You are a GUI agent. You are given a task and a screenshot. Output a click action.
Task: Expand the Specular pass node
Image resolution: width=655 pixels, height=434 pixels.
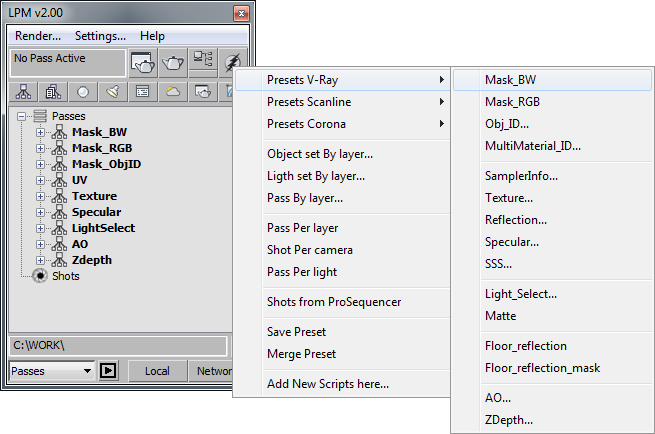40,212
